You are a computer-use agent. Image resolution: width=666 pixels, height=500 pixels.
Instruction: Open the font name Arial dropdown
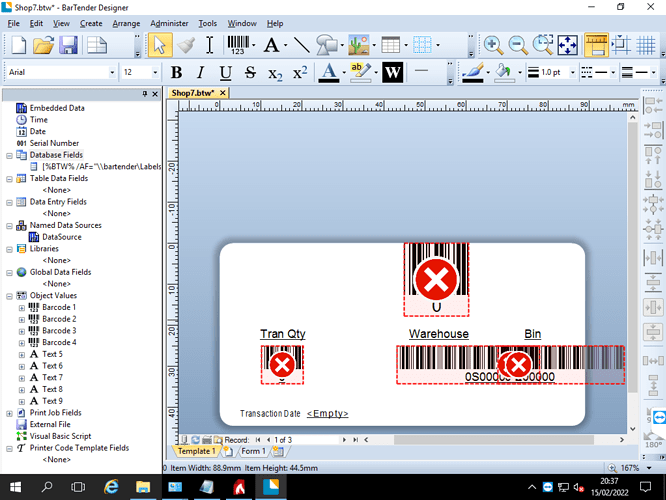pyautogui.click(x=112, y=73)
